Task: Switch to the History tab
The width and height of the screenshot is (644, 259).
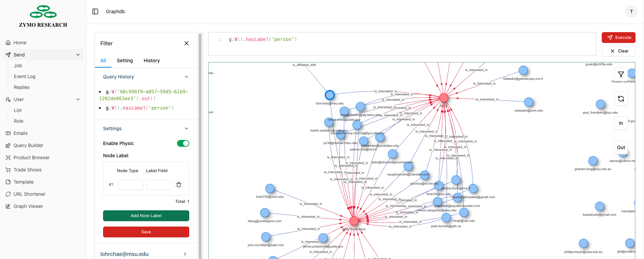Action: tap(151, 61)
